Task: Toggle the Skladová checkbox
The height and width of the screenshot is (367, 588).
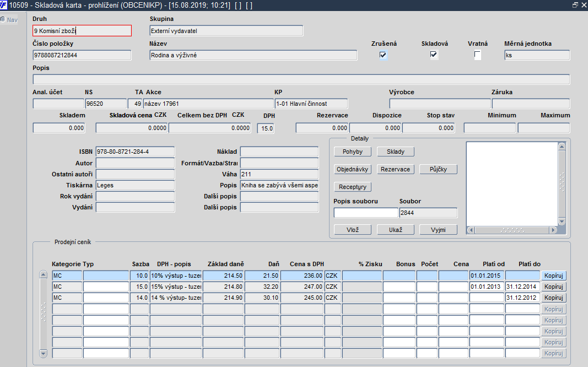Action: click(434, 55)
